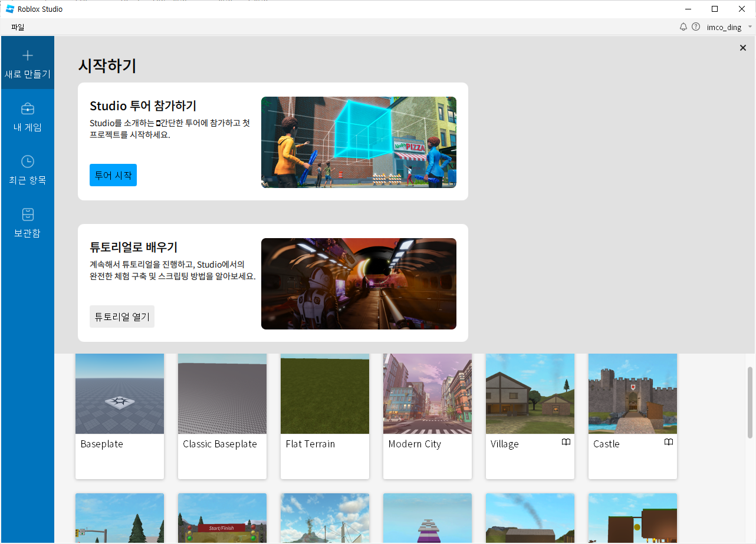Click the tutorial book icon on Castle
Image resolution: width=756 pixels, height=544 pixels.
(669, 442)
